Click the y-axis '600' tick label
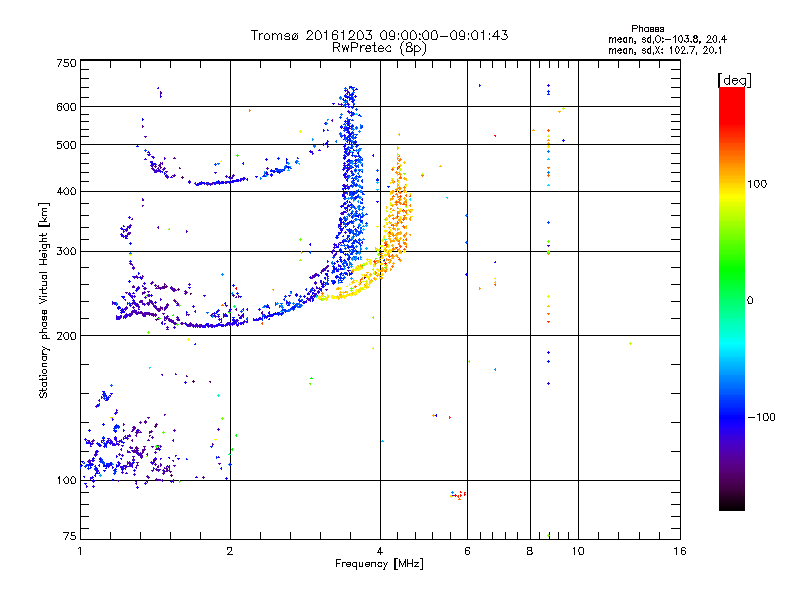The width and height of the screenshot is (800, 600). [66, 107]
